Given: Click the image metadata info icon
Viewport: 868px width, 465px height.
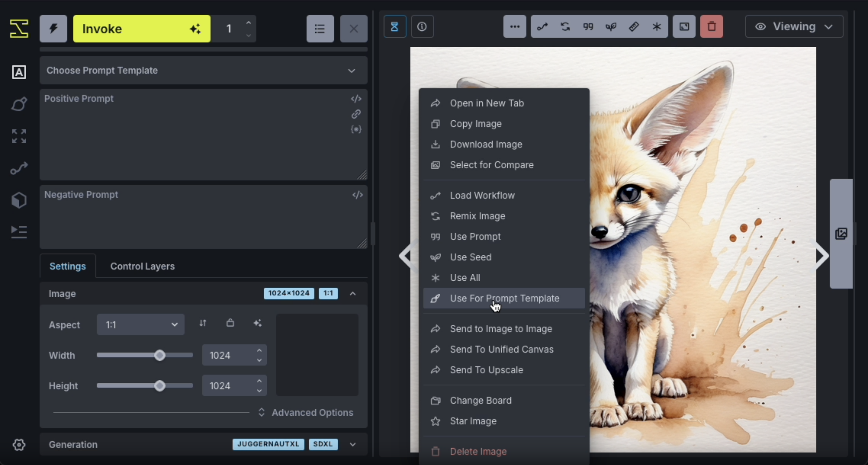Looking at the screenshot, I should click(422, 27).
